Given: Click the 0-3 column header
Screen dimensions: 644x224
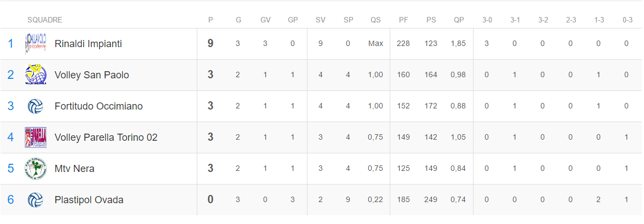Looking at the screenshot, I should click(627, 20).
